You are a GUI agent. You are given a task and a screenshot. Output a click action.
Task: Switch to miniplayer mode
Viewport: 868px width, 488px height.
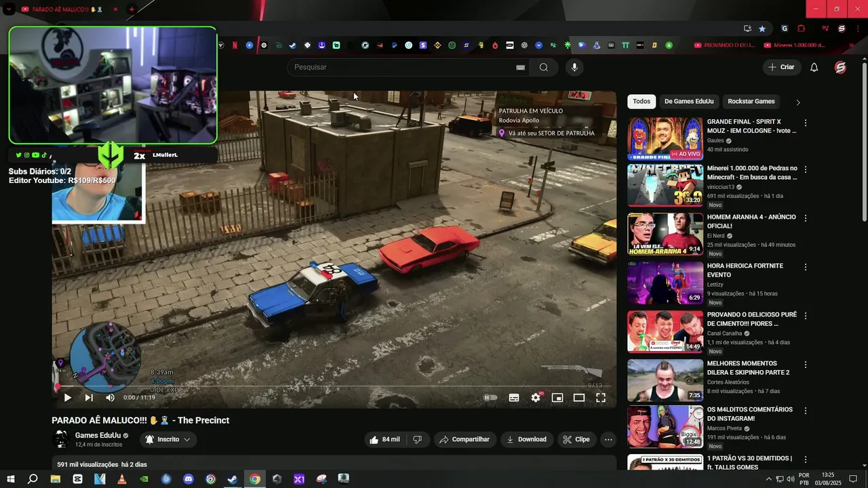pyautogui.click(x=557, y=398)
